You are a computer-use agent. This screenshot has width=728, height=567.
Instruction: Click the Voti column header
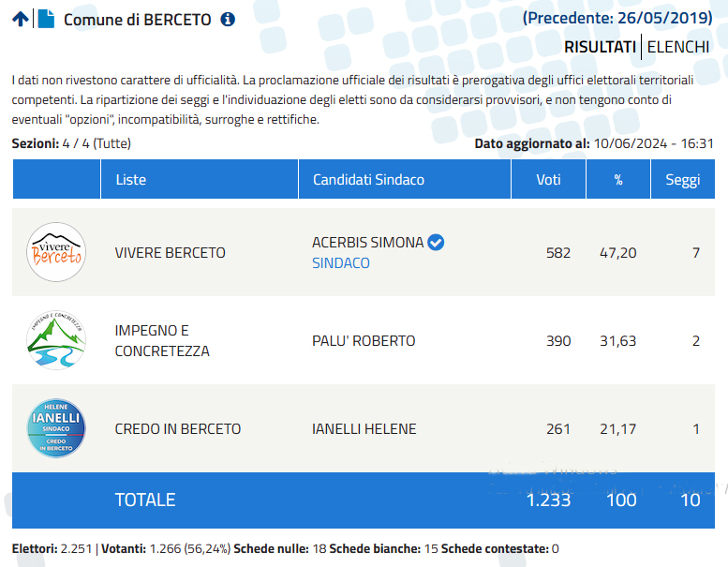click(548, 179)
